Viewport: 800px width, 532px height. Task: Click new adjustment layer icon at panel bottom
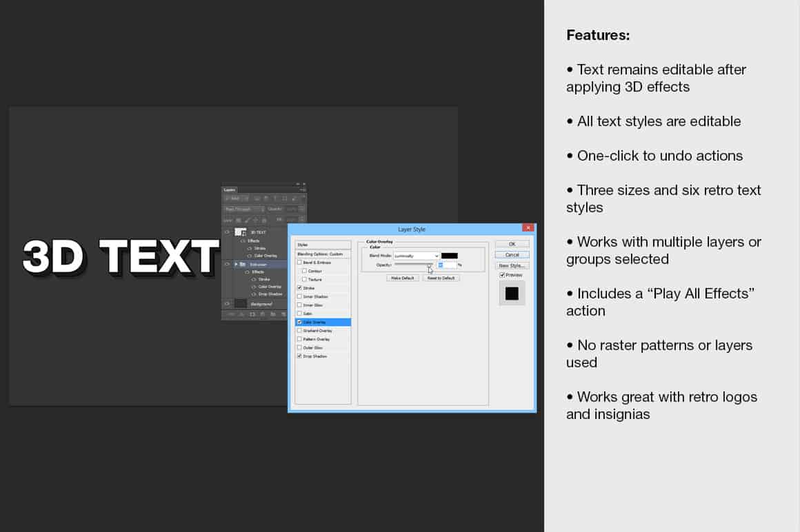tap(262, 314)
